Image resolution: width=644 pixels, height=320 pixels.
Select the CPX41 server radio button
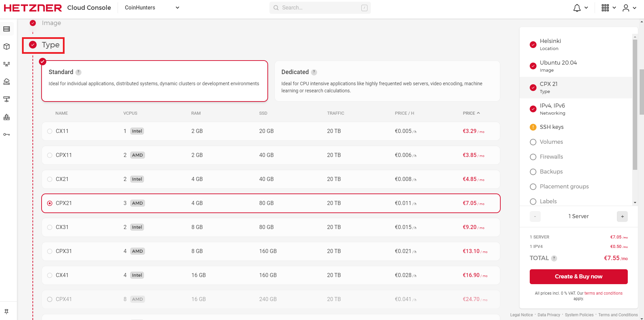(x=50, y=299)
